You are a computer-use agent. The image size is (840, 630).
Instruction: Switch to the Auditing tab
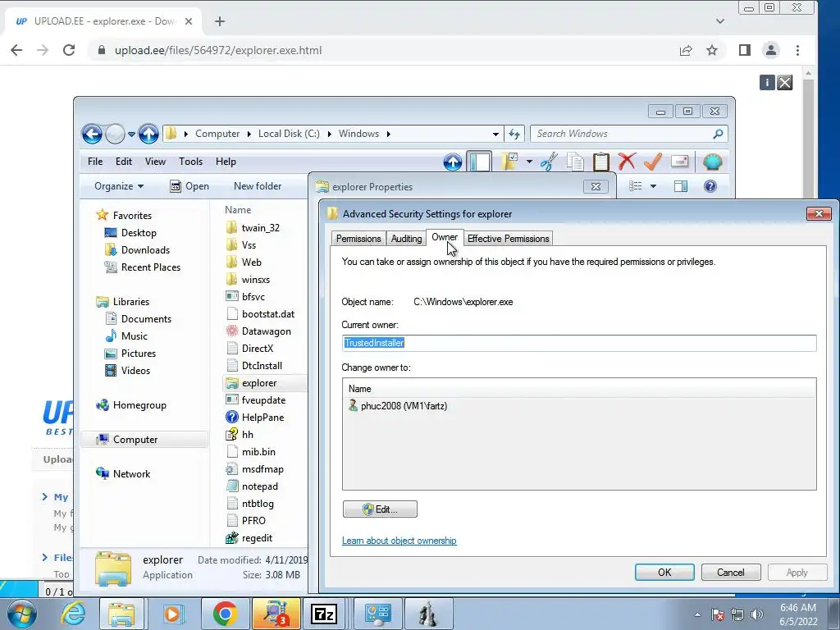point(406,239)
